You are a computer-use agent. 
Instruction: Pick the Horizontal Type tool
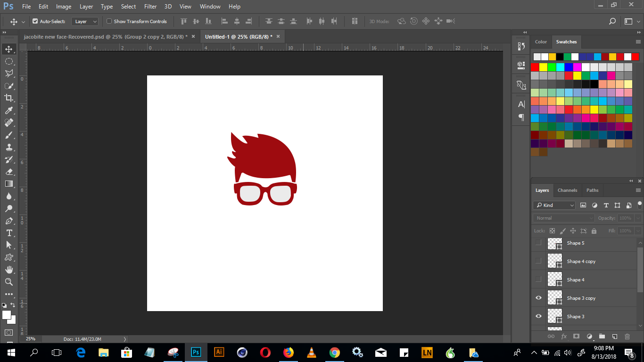coord(9,233)
